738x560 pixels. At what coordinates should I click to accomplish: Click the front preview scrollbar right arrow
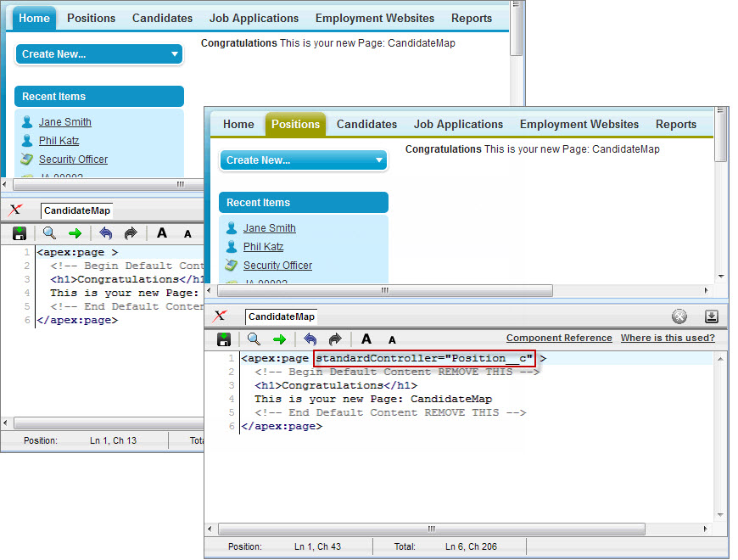click(x=706, y=291)
